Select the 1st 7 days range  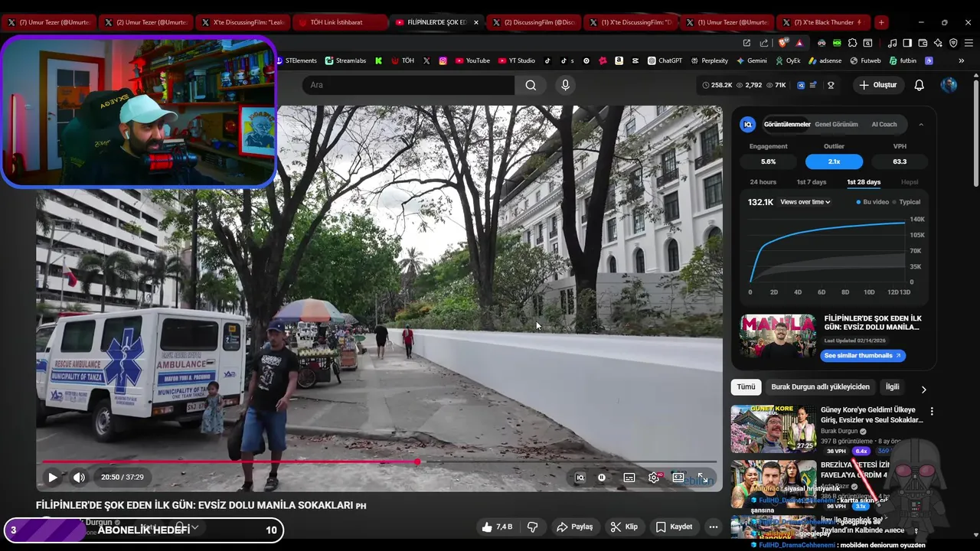pos(812,182)
